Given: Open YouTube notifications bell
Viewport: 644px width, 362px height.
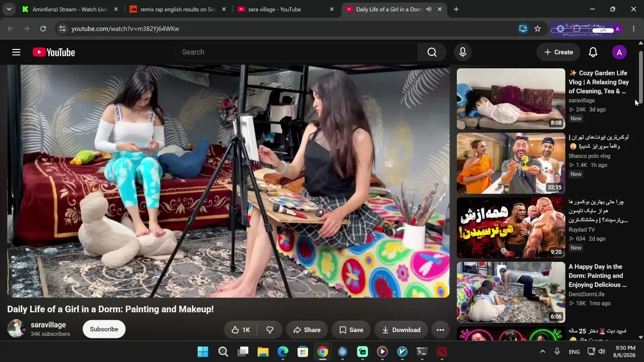Looking at the screenshot, I should [593, 52].
